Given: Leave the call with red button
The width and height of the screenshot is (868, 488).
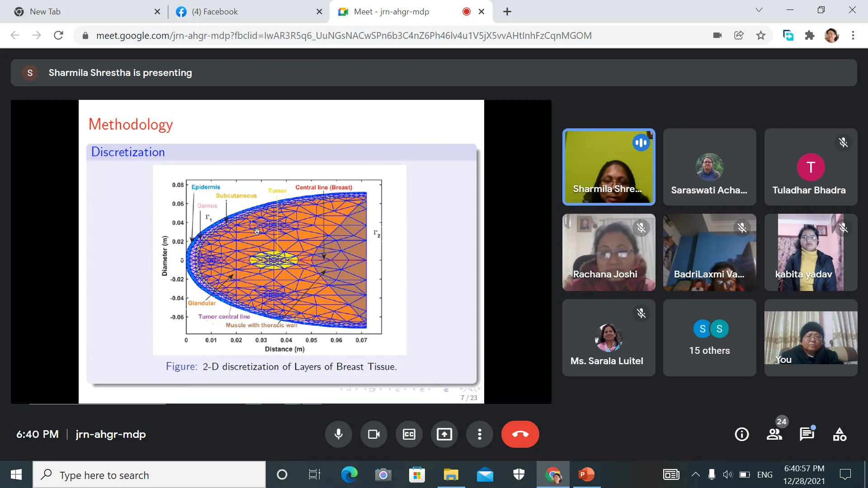Looking at the screenshot, I should [520, 434].
